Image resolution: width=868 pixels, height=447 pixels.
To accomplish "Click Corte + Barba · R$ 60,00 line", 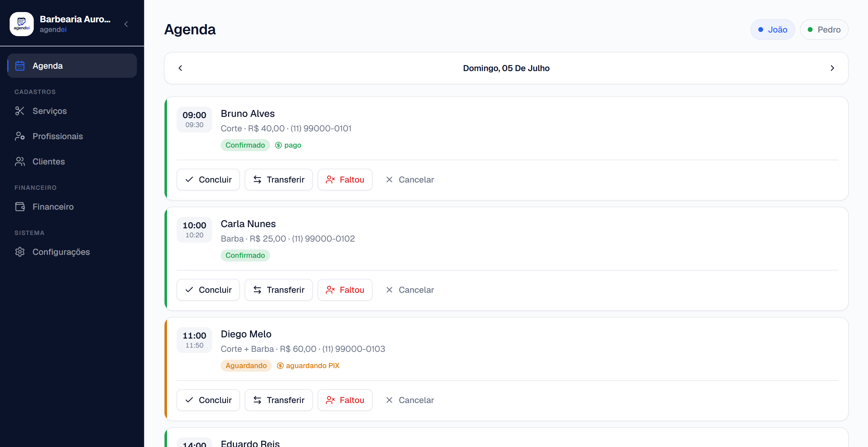I will [303, 349].
